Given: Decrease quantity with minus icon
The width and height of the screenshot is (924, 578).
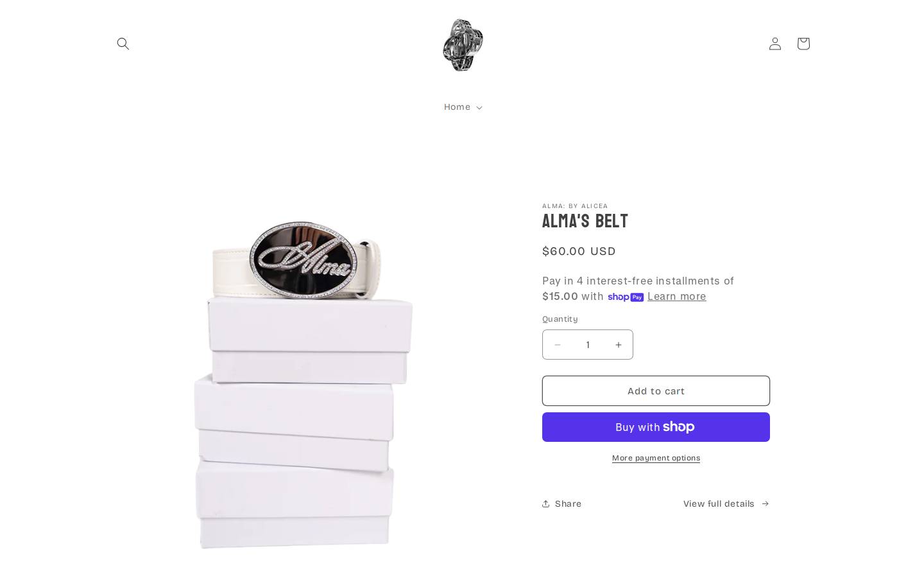Looking at the screenshot, I should point(558,345).
